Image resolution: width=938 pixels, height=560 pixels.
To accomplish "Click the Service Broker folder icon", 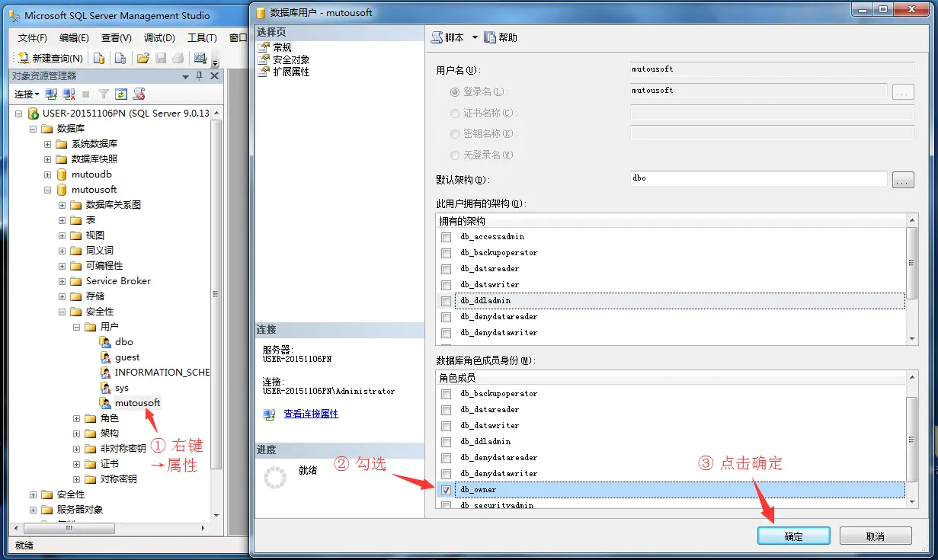I will click(x=76, y=280).
